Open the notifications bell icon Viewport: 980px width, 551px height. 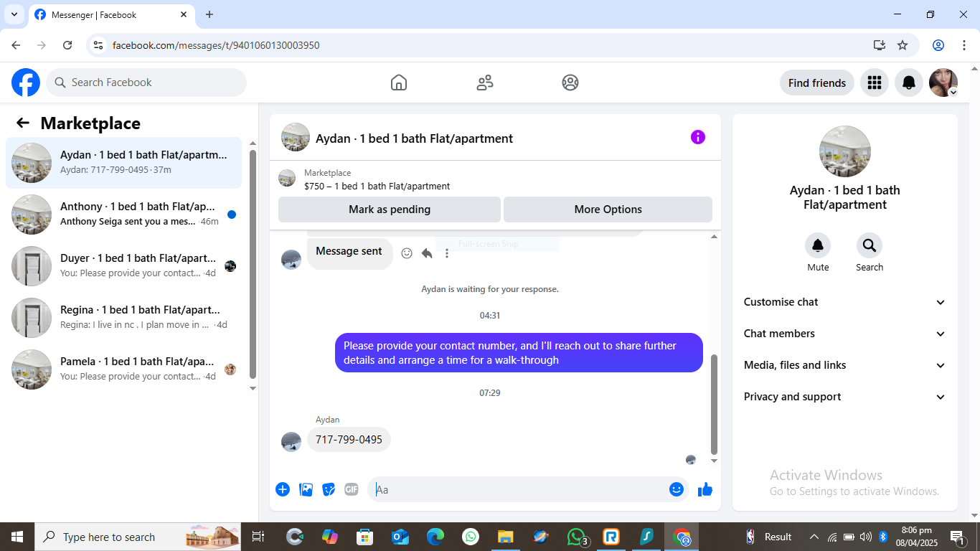[x=909, y=83]
